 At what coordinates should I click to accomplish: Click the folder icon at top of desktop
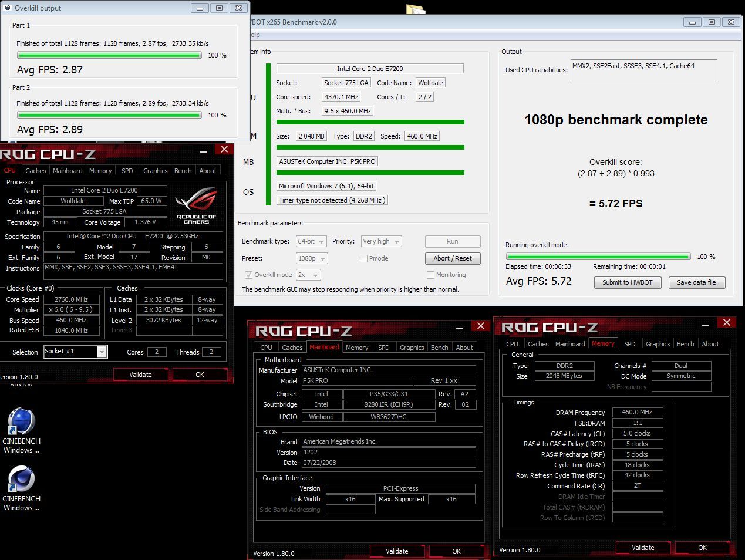416,9
